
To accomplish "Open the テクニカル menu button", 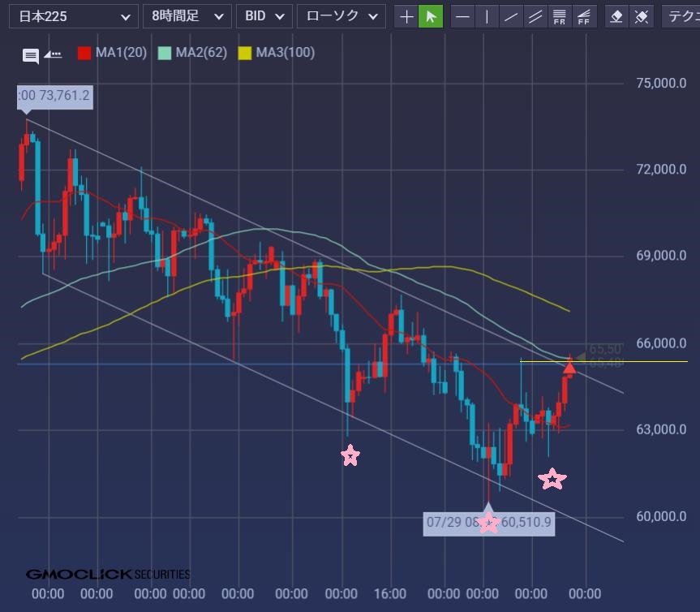I will pyautogui.click(x=681, y=16).
